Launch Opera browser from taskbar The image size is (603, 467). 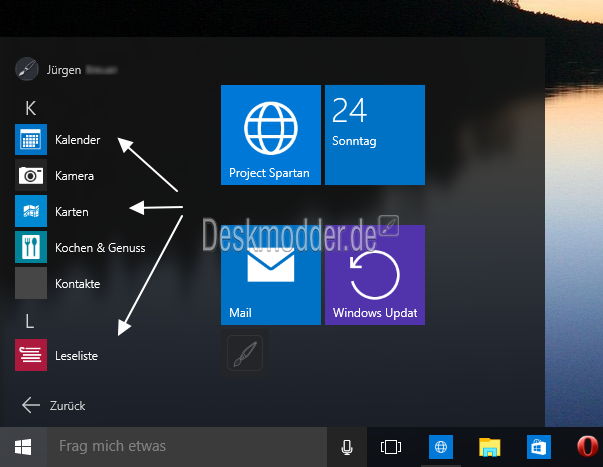click(x=588, y=447)
